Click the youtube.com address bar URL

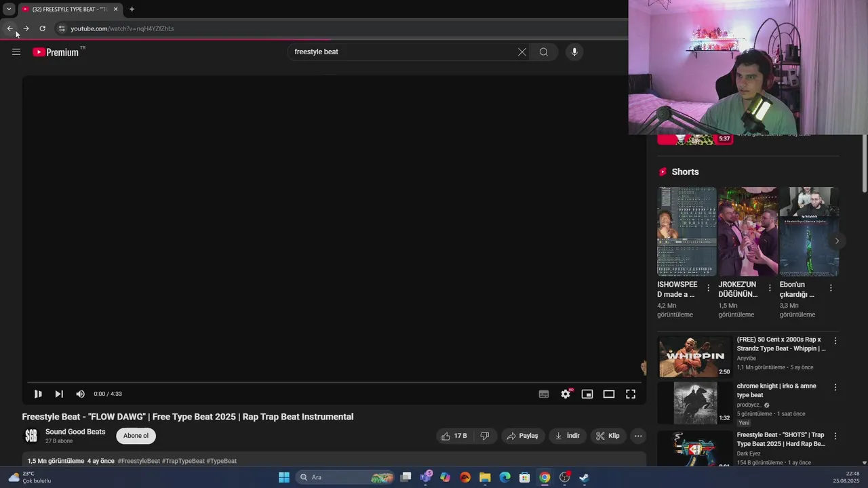[122, 28]
